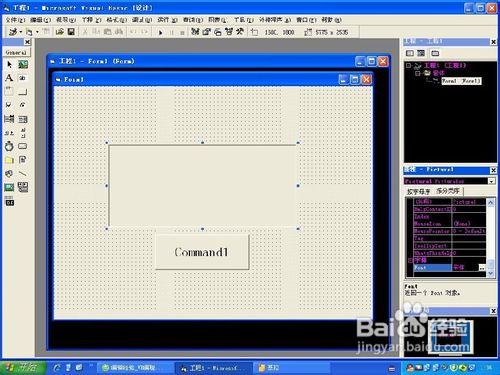The image size is (500, 375).
Task: Select the CommandButton tool in toolbox
Action: tap(23, 91)
